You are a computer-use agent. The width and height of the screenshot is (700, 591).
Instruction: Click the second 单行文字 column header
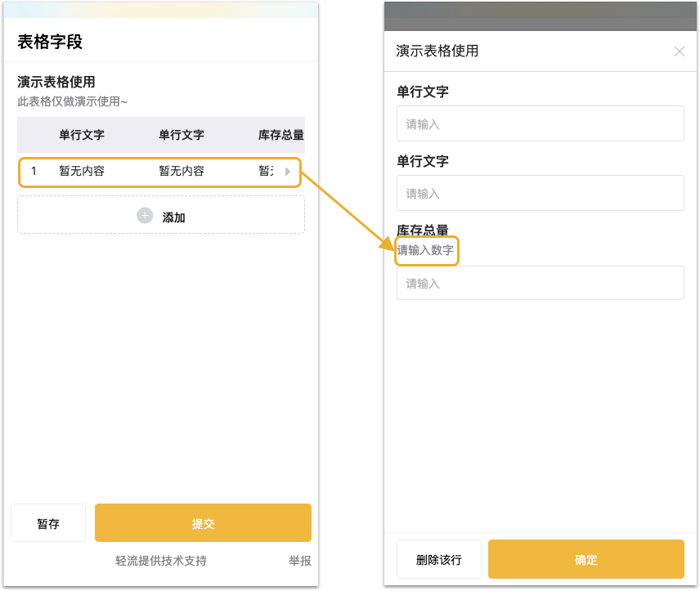click(182, 135)
